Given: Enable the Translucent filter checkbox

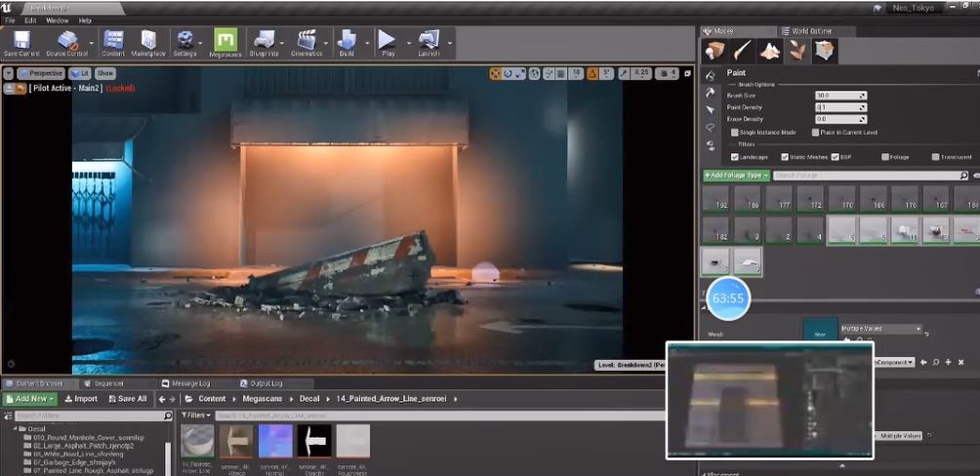Looking at the screenshot, I should coord(935,156).
